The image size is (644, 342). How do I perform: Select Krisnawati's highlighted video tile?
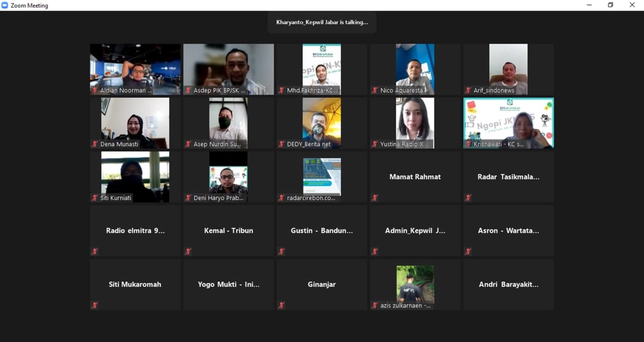tap(508, 122)
